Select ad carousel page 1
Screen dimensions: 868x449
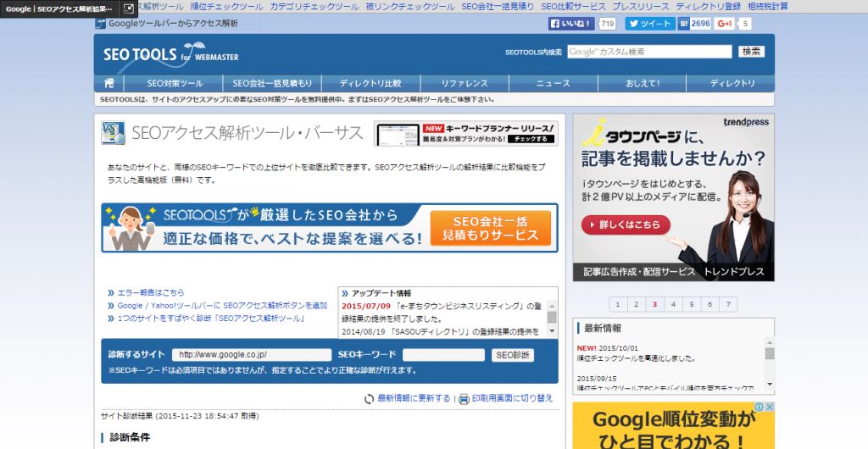pos(618,304)
